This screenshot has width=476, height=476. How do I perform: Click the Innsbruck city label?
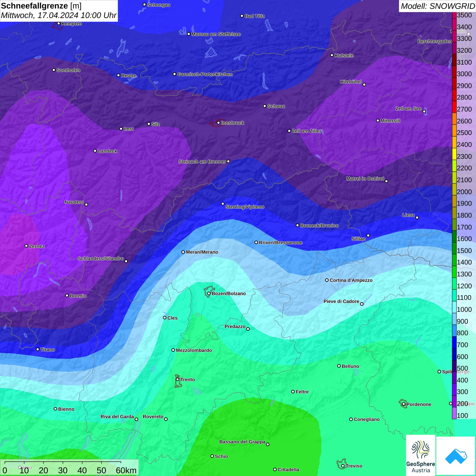(233, 123)
